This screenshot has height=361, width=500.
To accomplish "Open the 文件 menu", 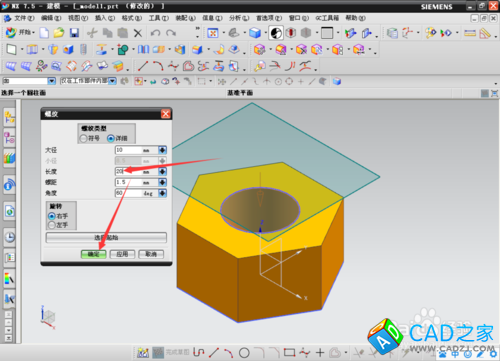I will point(20,18).
